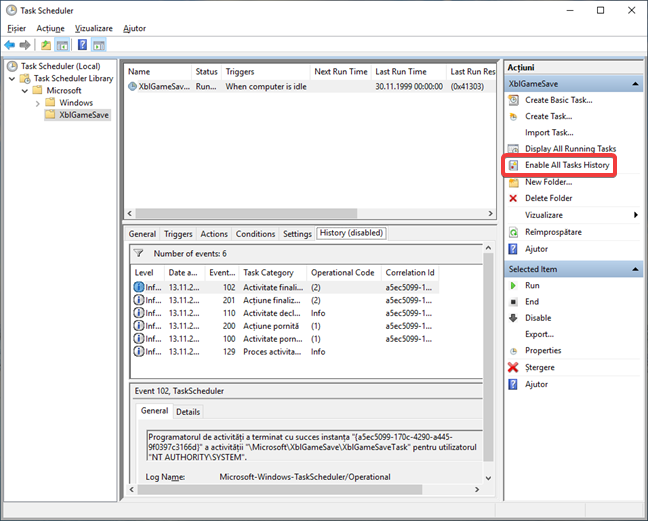The image size is (648, 521).
Task: Click the Ajutor help icon under Selected Item
Action: [513, 385]
